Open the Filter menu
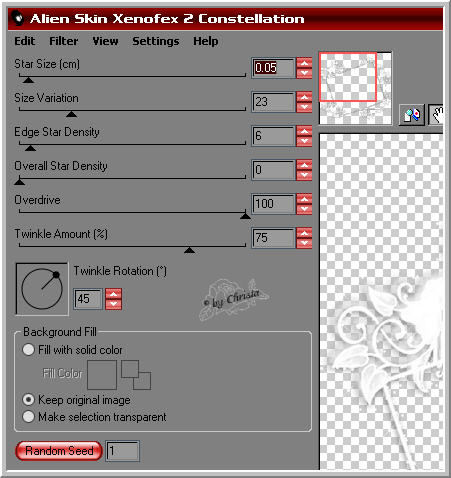The width and height of the screenshot is (451, 478). point(64,41)
